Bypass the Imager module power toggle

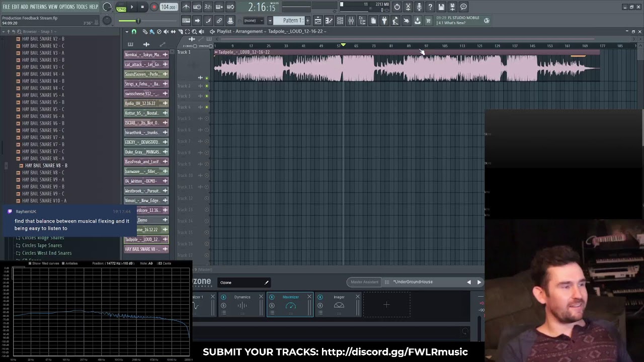click(320, 297)
